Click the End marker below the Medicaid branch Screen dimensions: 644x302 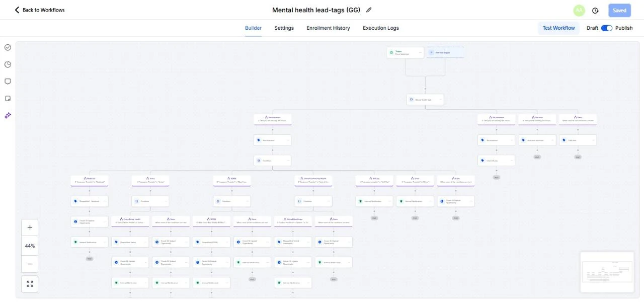pos(90,259)
